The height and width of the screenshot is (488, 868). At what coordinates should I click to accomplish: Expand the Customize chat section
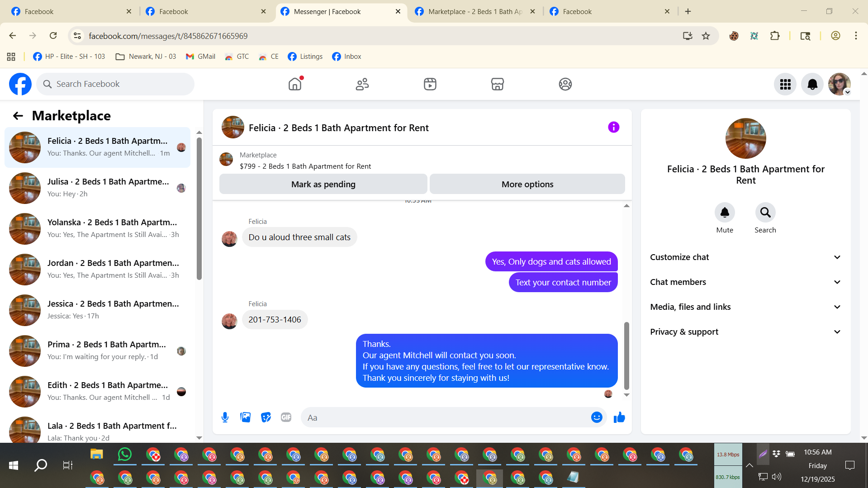point(745,257)
